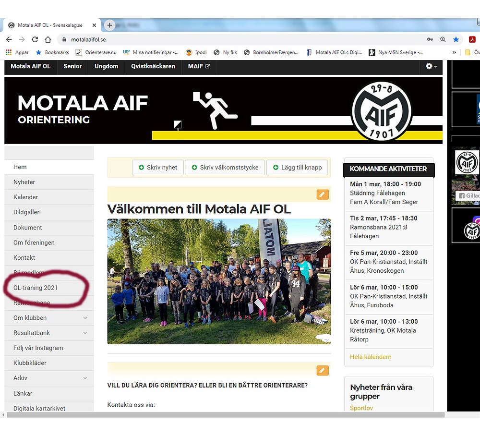480x448 pixels.
Task: Click the horizontal scrollbar at page bottom
Action: (x=226, y=415)
